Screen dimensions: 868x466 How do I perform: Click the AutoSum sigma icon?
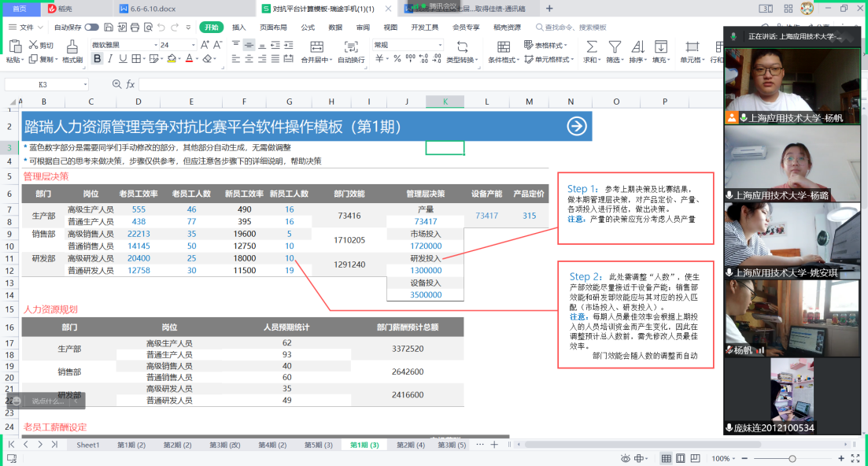pos(590,47)
